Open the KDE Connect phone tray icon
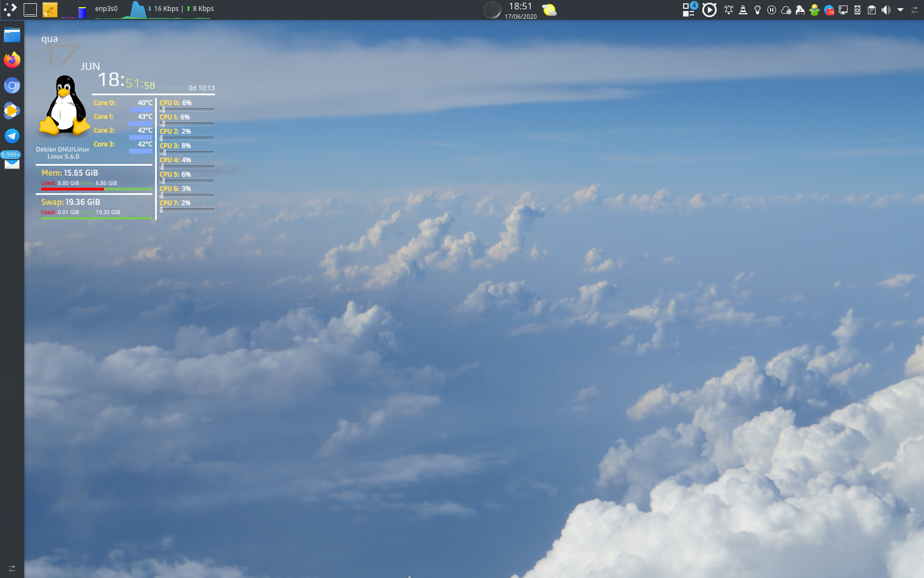 pos(857,10)
